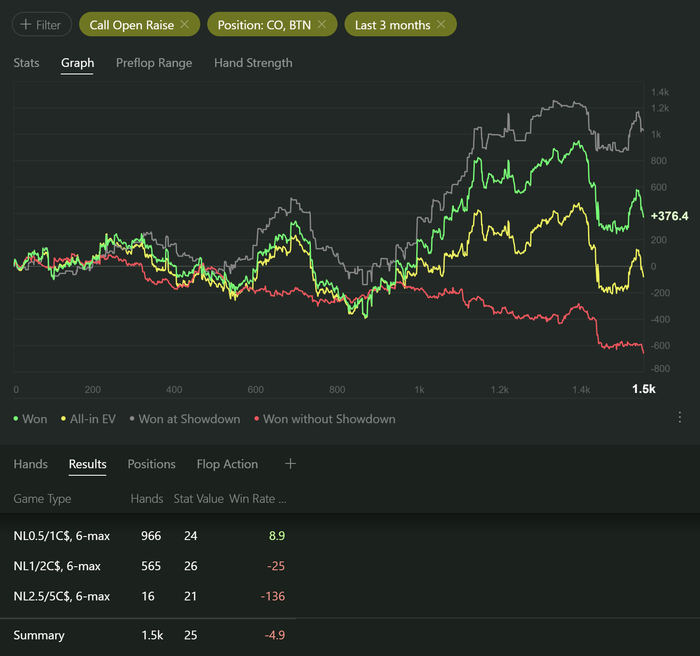Toggle the green Won line in legend
This screenshot has height=656, width=700.
(30, 419)
